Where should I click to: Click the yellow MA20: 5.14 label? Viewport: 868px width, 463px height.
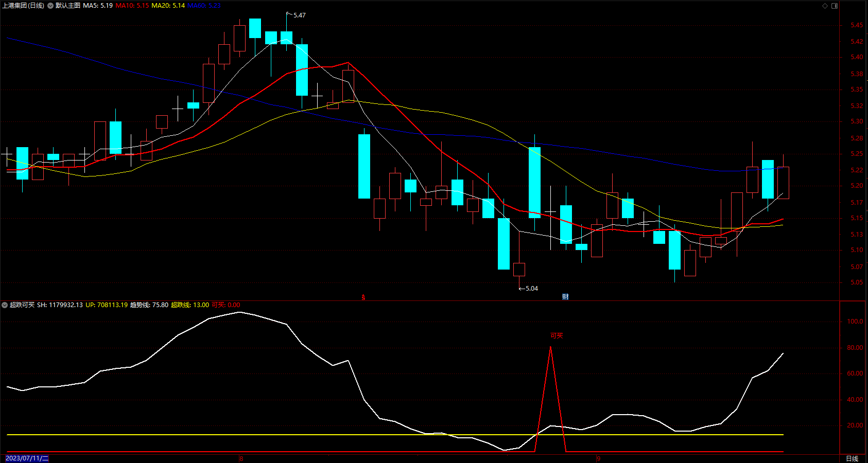[168, 6]
